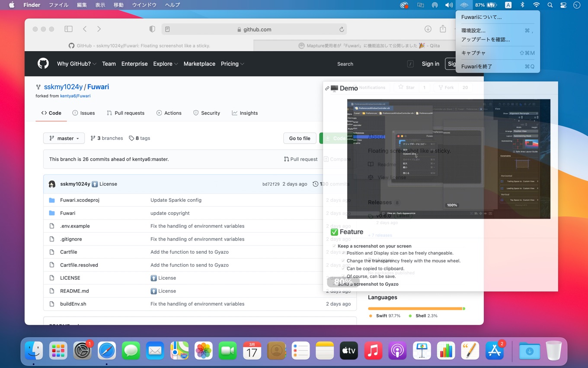Open the Insights tab
Viewport: 588px width, 368px height.
pos(245,113)
